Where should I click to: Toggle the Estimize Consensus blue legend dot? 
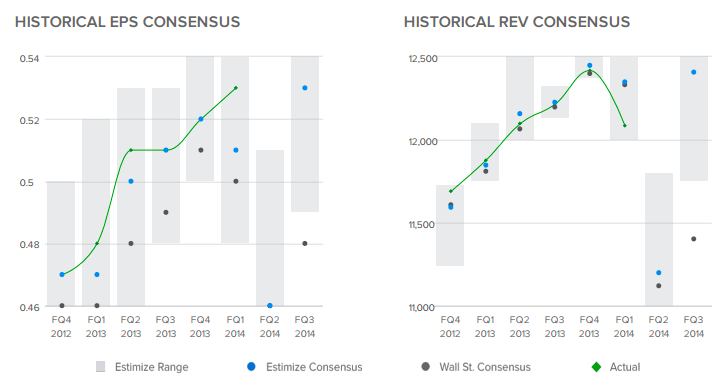coord(251,367)
